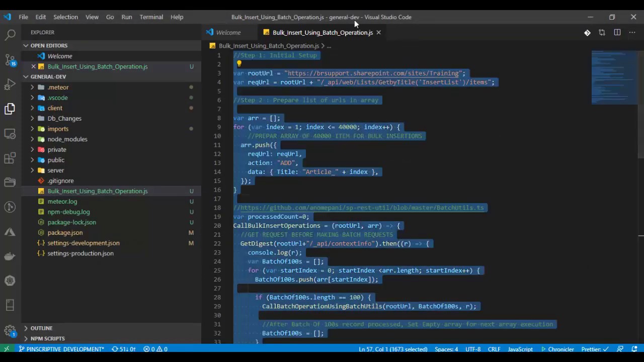This screenshot has height=362, width=644.
Task: Open the folder-shaped project manager icon
Action: click(x=10, y=183)
